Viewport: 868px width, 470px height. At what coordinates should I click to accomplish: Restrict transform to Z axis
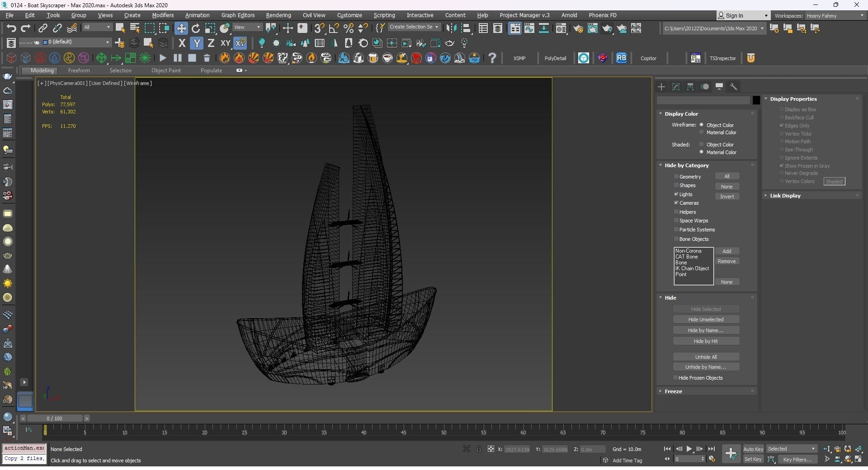coord(211,43)
